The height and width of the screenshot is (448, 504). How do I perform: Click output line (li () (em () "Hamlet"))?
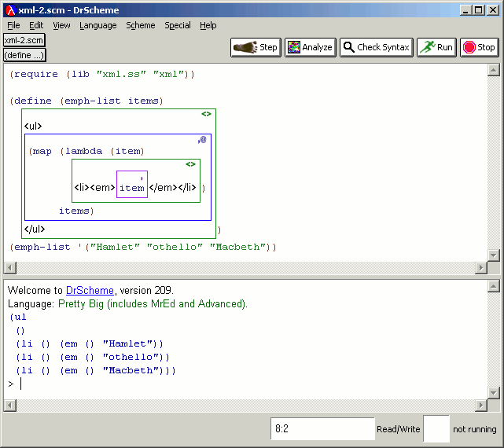pos(90,344)
